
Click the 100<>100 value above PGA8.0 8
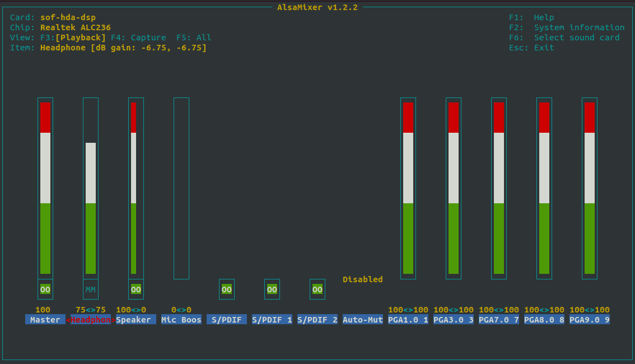[544, 310]
